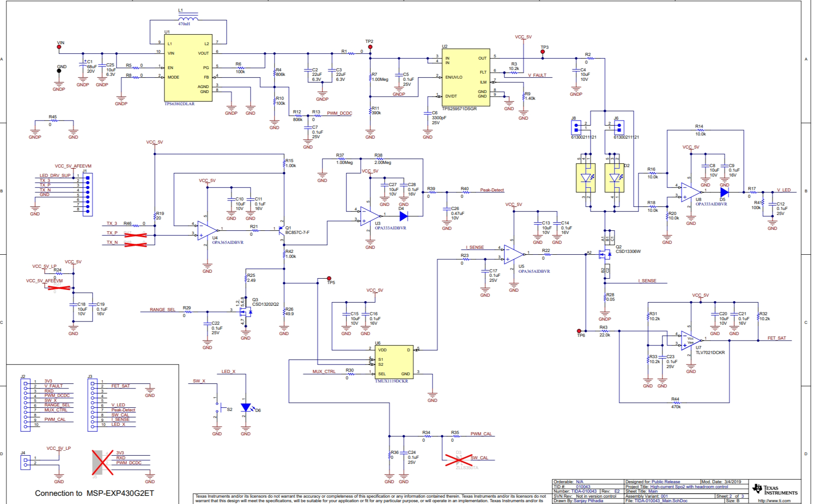The height and width of the screenshot is (504, 816).
Task: Click the U2 TPS259571DSGR eFuse block
Action: pyautogui.click(x=466, y=77)
